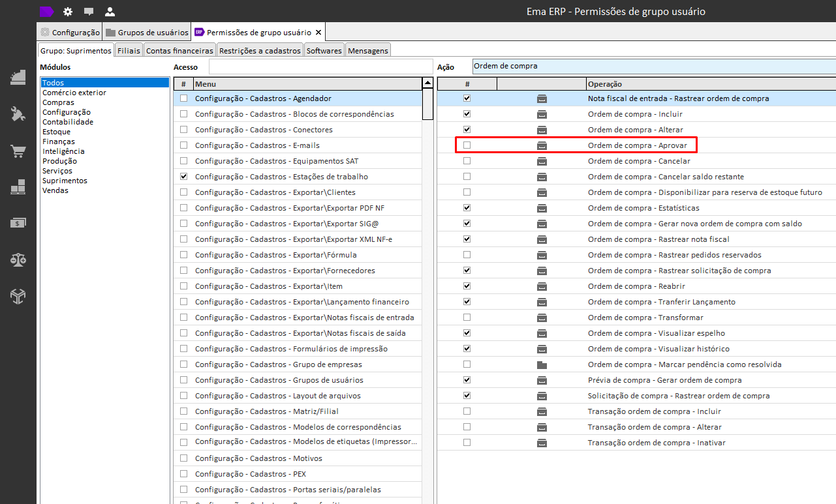Image resolution: width=836 pixels, height=504 pixels.
Task: Click drawer icon for Ordem de compra - Alterar
Action: point(542,130)
